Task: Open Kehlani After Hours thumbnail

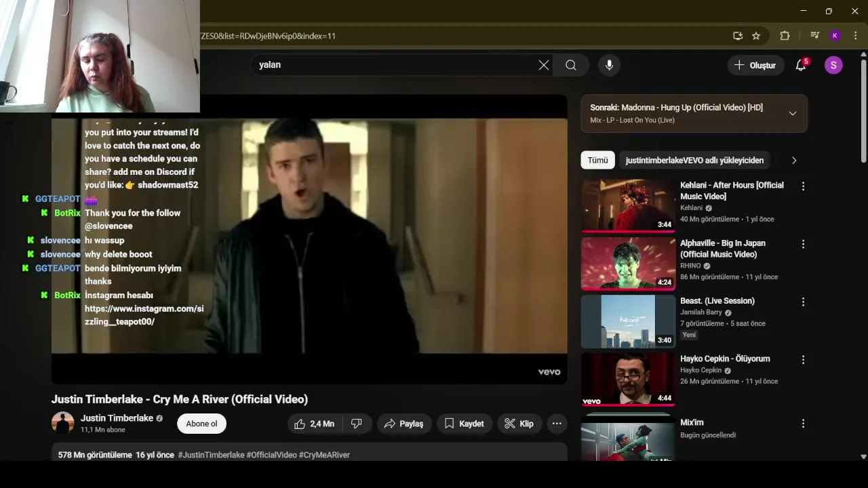Action: click(628, 205)
